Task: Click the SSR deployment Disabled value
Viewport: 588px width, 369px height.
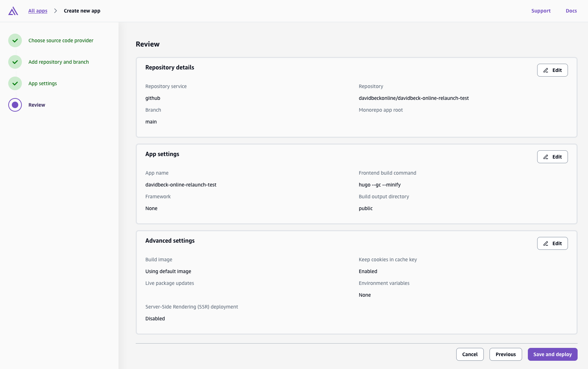Action: 155,319
